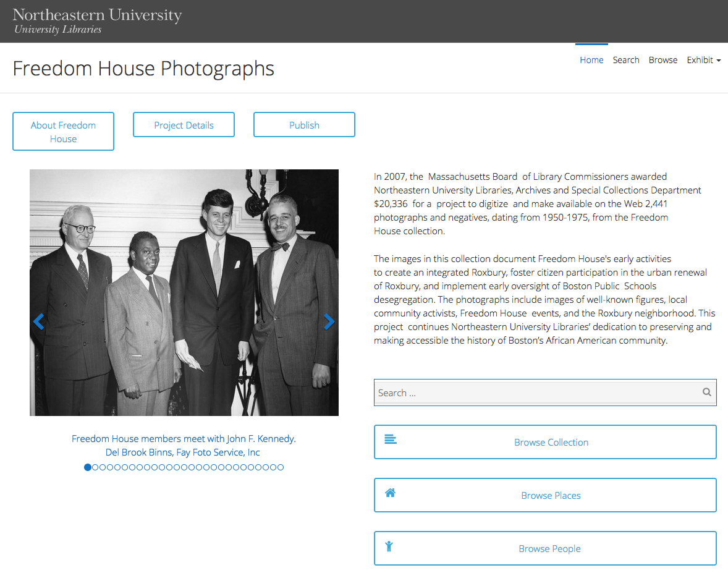The height and width of the screenshot is (573, 728).
Task: Open the Search navigation item
Action: point(626,60)
